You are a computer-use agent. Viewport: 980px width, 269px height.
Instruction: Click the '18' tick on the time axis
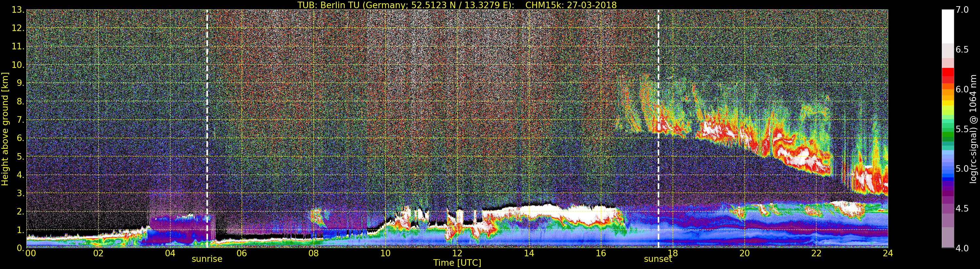(x=673, y=253)
